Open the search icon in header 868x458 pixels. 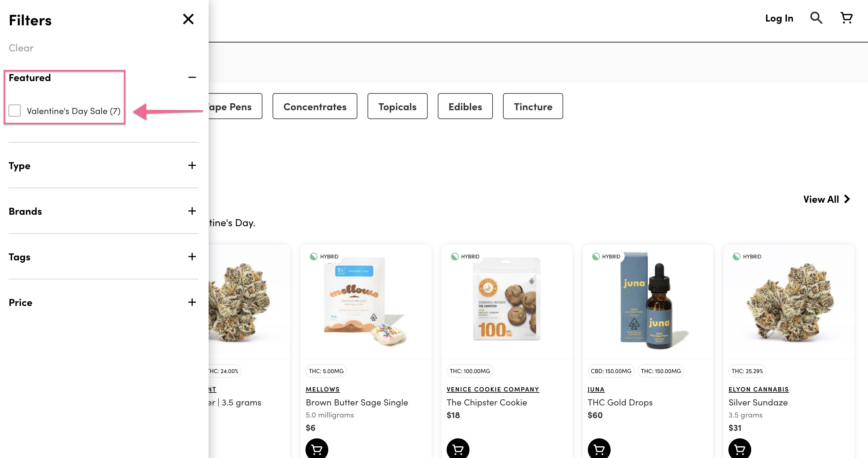[x=816, y=18]
